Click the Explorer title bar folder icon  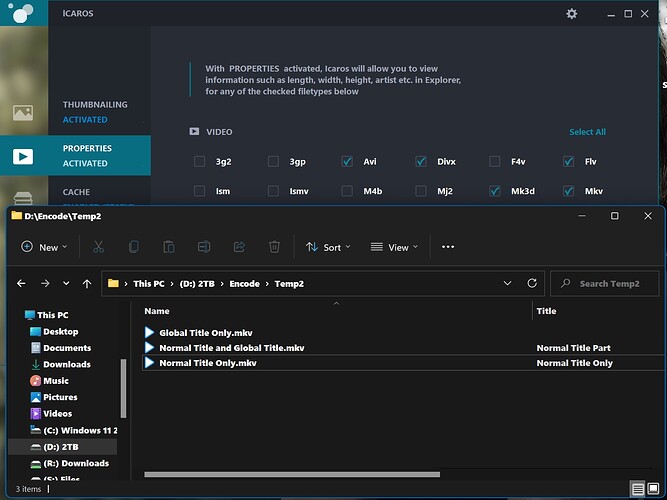[17, 215]
